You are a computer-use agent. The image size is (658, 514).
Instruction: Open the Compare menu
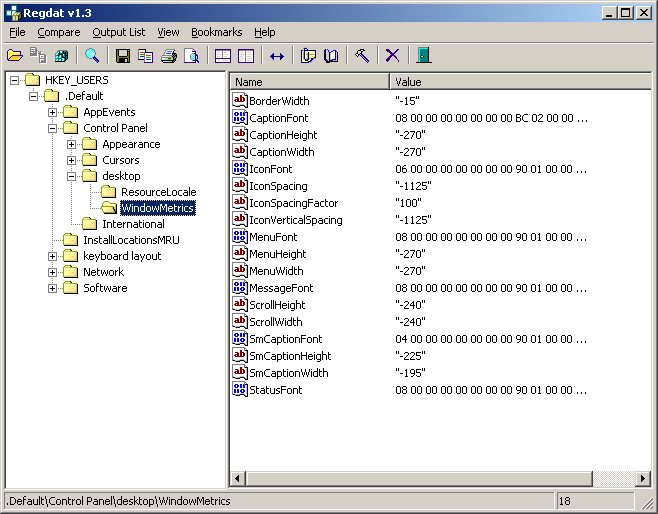click(59, 32)
